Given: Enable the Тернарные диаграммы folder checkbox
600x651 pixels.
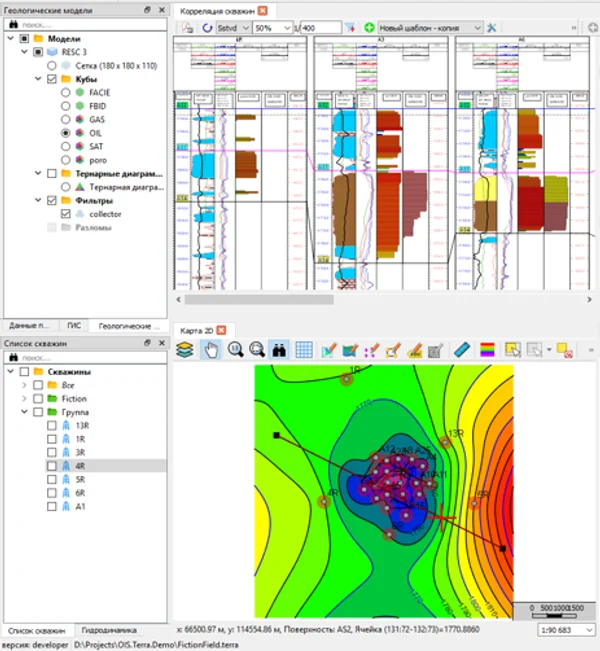Looking at the screenshot, I should click(52, 173).
